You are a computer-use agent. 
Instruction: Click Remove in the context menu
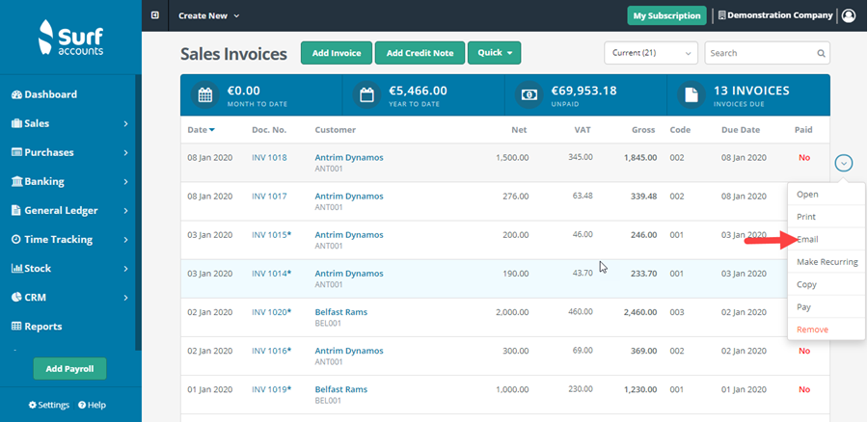[812, 330]
